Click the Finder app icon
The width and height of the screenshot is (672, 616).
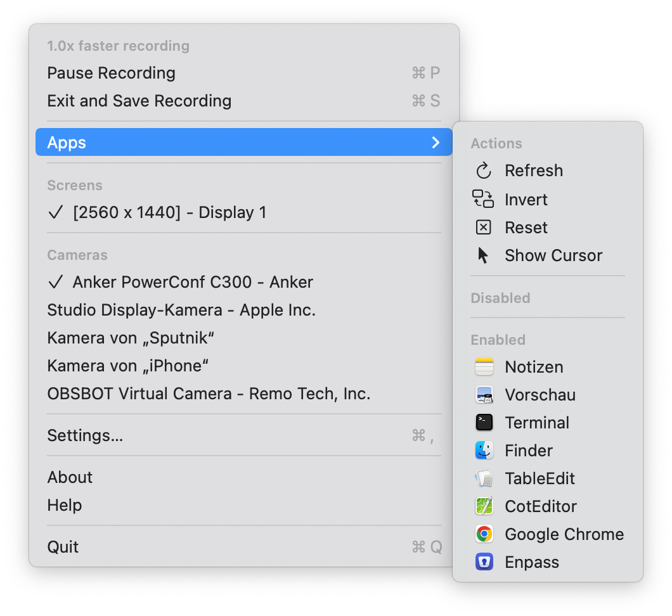tap(484, 451)
